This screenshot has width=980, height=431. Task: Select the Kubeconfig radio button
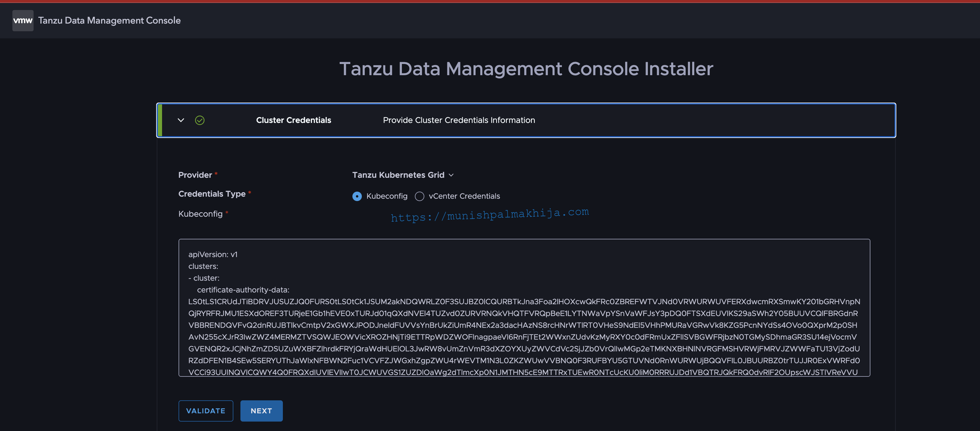[x=357, y=196]
